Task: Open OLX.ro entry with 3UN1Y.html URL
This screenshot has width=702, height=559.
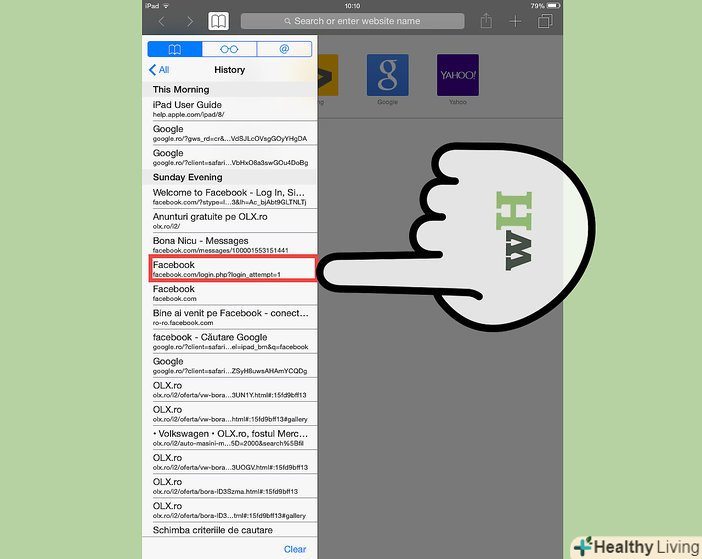Action: (230, 390)
